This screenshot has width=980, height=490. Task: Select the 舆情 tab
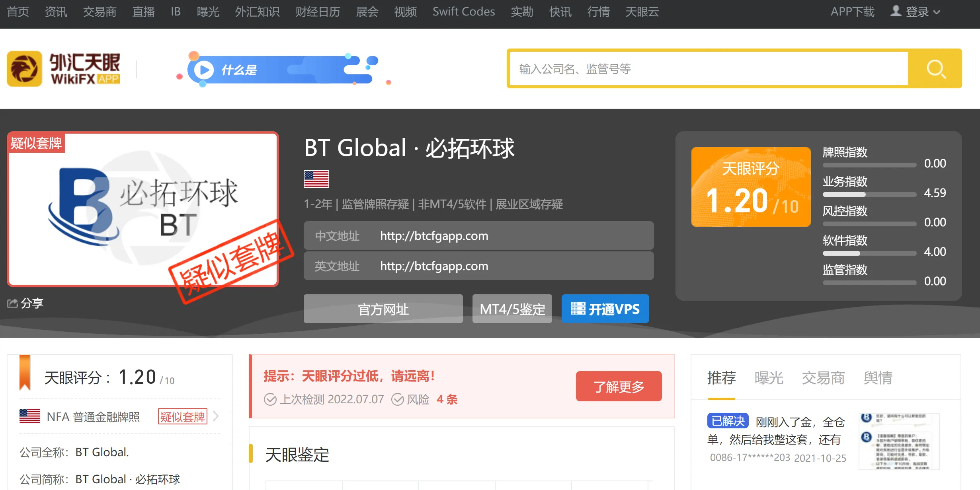click(x=878, y=378)
